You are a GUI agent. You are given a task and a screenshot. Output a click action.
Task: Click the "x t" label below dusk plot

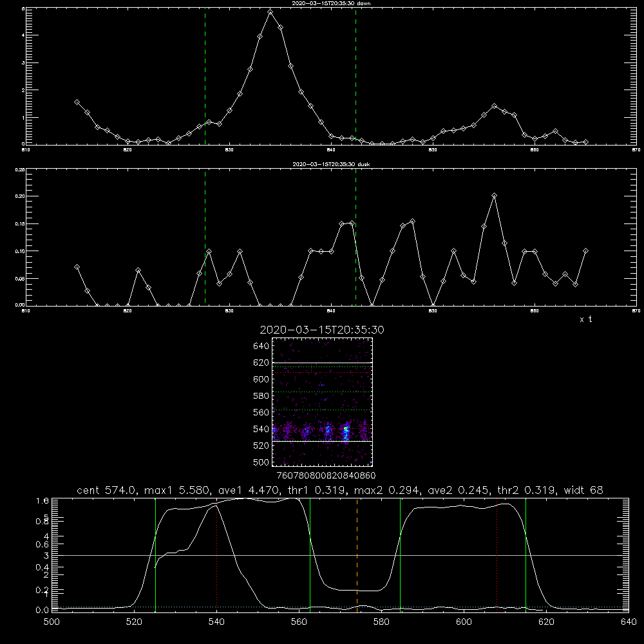point(585,319)
